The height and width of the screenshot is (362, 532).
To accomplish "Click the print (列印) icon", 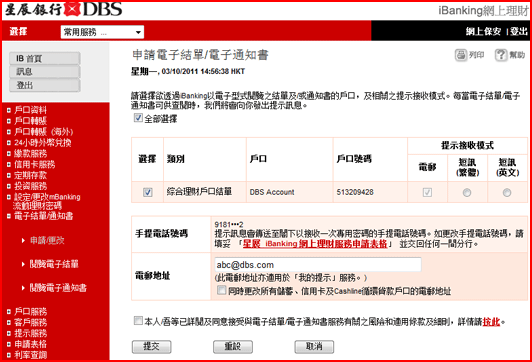I will (461, 55).
